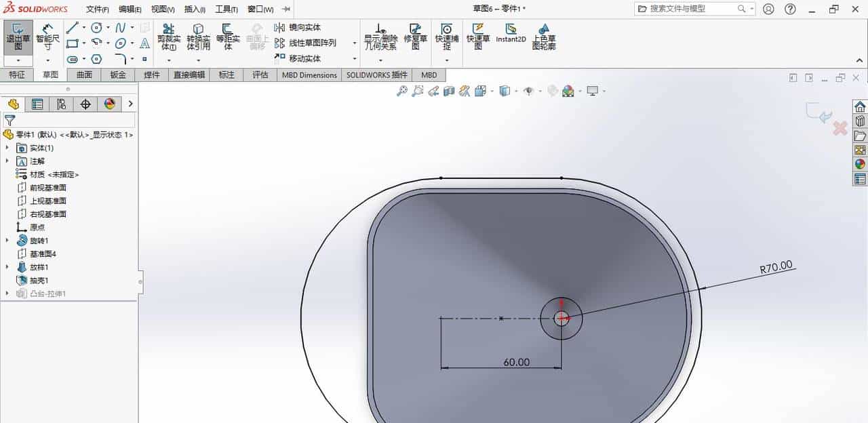This screenshot has height=423, width=868.
Task: Select the 等距实体 (Offset Entities) tool
Action: click(x=227, y=37)
